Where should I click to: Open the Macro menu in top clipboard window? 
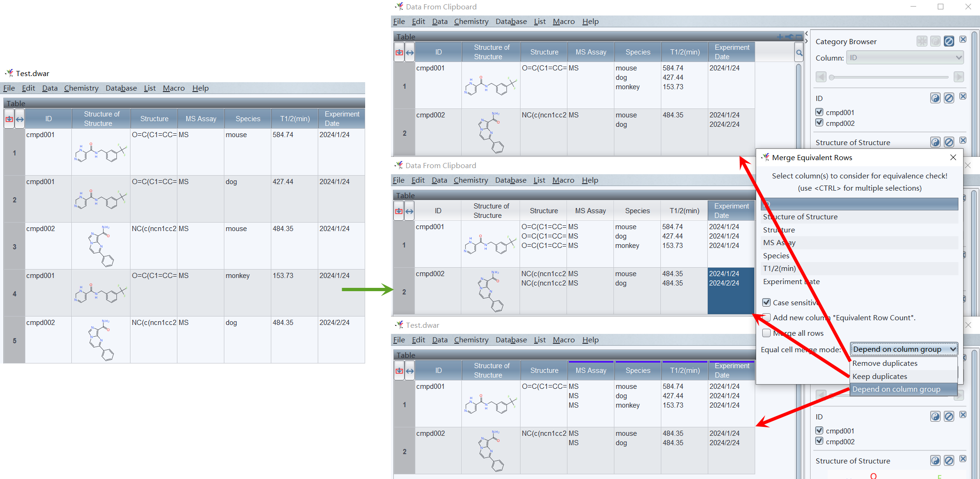(563, 22)
